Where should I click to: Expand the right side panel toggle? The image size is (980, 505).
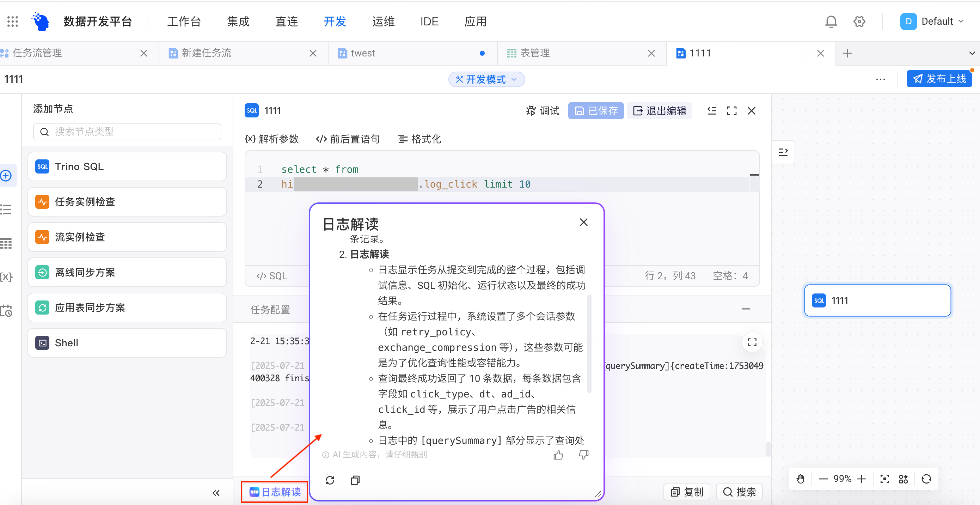click(783, 152)
